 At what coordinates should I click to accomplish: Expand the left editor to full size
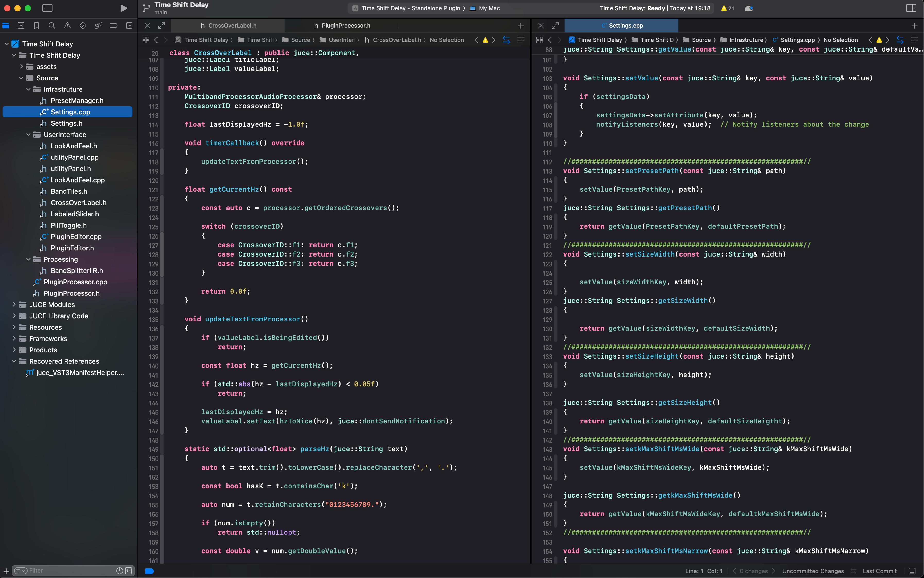point(162,25)
